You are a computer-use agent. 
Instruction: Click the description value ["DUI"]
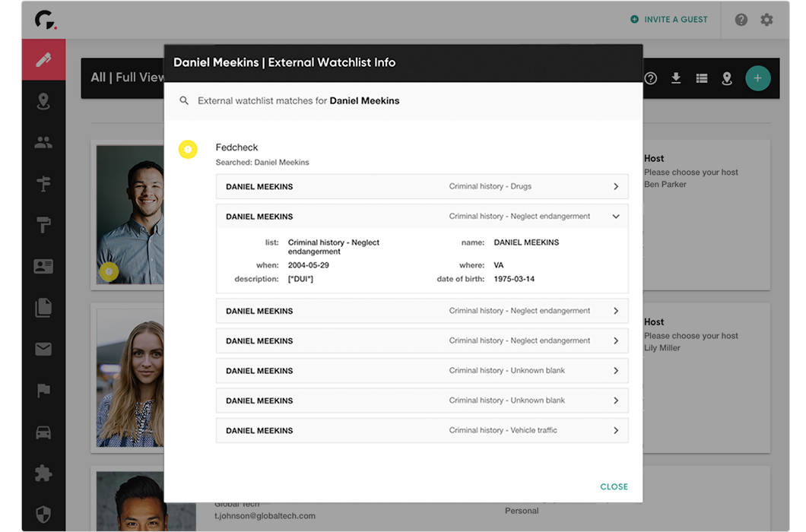coord(300,279)
